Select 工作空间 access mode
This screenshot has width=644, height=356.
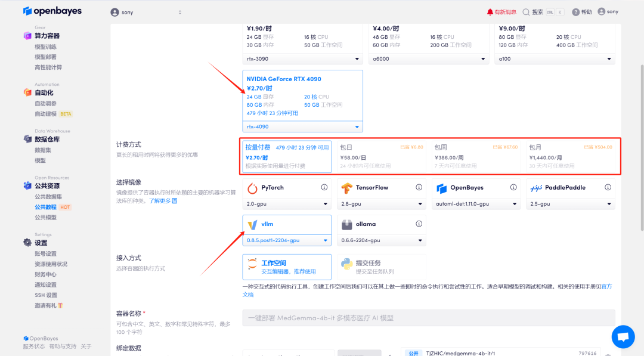click(287, 267)
